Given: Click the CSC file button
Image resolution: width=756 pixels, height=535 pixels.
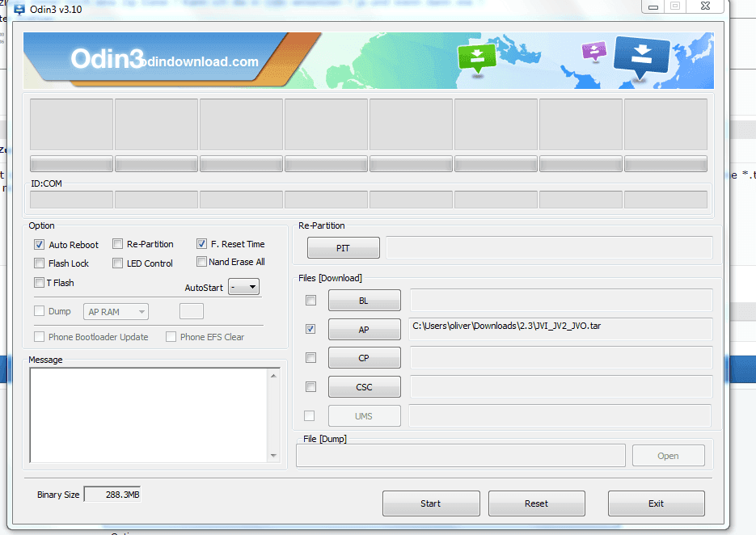Looking at the screenshot, I should pos(365,386).
